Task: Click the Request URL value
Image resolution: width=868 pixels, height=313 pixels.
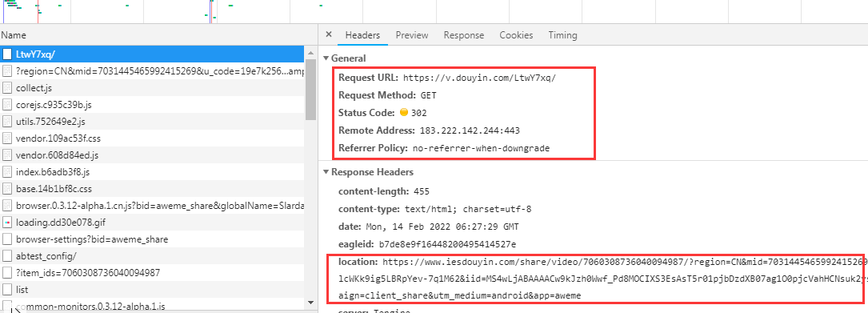Action: point(479,78)
